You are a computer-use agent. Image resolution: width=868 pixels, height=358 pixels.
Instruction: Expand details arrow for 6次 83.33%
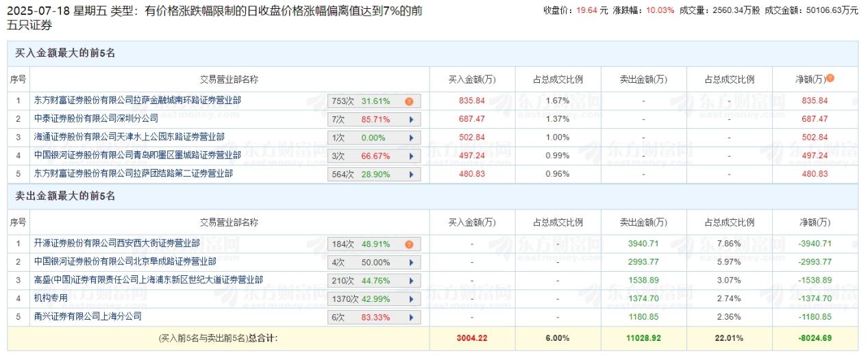[x=411, y=318]
